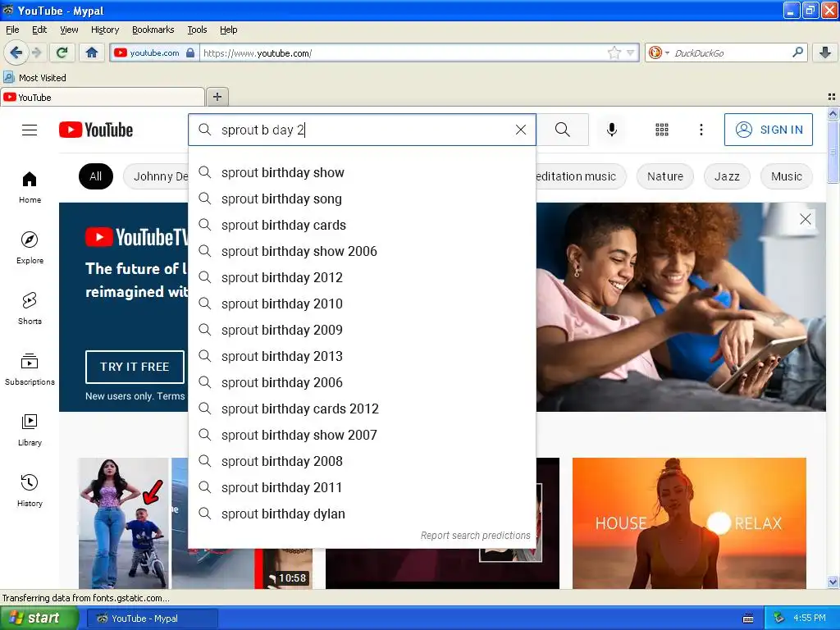The width and height of the screenshot is (840, 630).
Task: Click Report search predictions link
Action: pos(475,535)
